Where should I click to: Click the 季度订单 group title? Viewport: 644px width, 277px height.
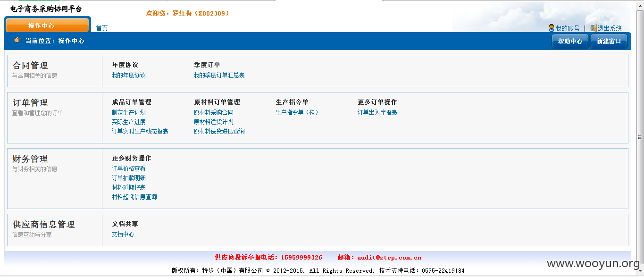pos(207,65)
